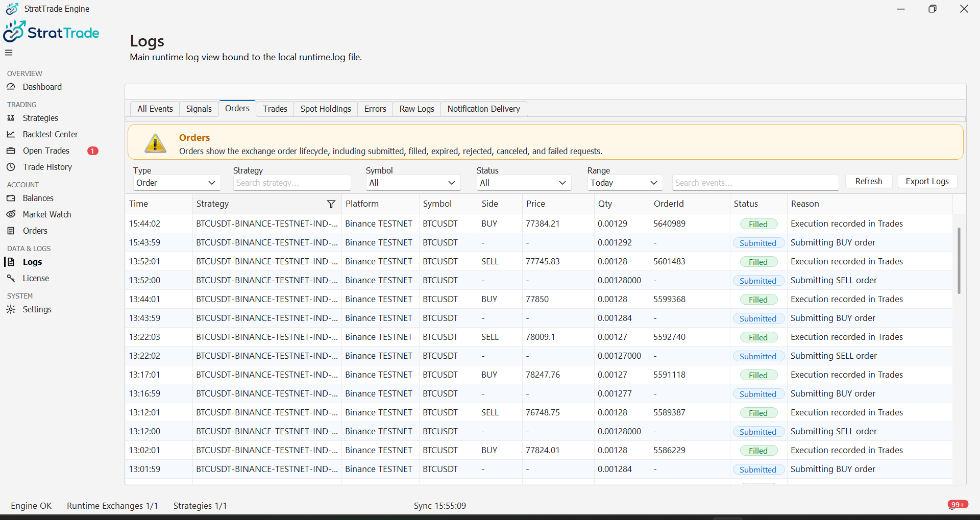Click the Logs document icon
This screenshot has width=980, height=520.
click(11, 262)
